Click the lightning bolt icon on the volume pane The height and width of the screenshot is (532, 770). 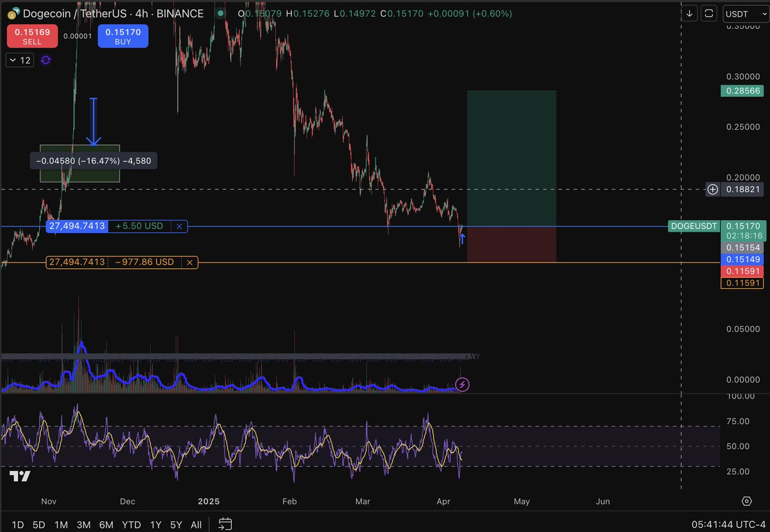coord(463,384)
